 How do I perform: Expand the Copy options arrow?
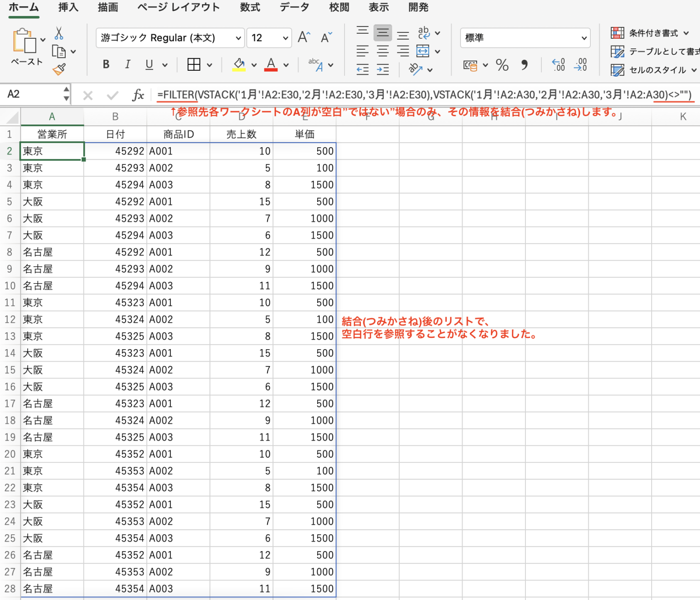pyautogui.click(x=73, y=52)
